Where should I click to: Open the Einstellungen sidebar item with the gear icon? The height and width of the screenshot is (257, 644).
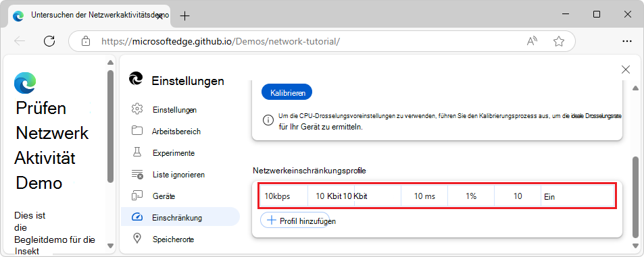click(180, 110)
